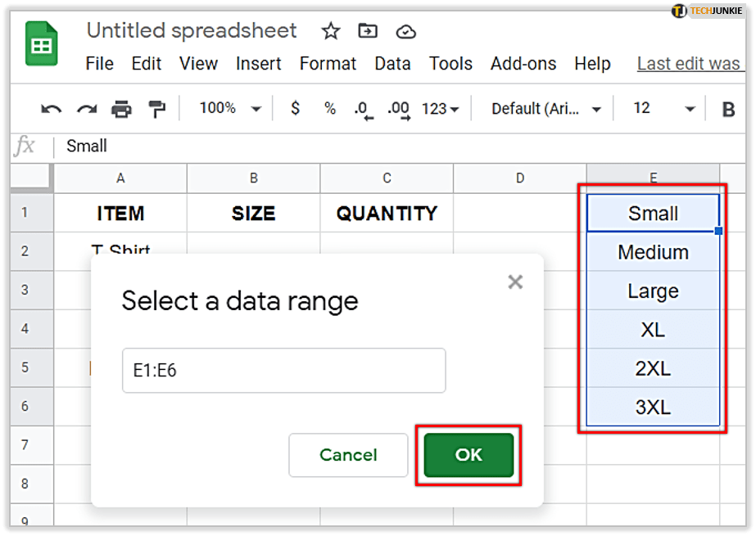Print the spreadsheet using printer icon
The width and height of the screenshot is (756, 536).
tap(121, 109)
